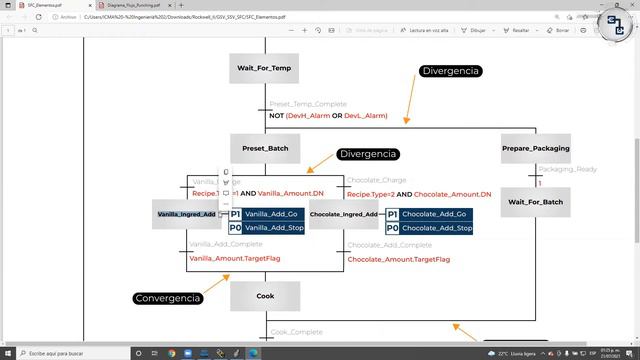640x360 pixels.
Task: Click the vertical scrollbar thumb
Action: [x=637, y=190]
